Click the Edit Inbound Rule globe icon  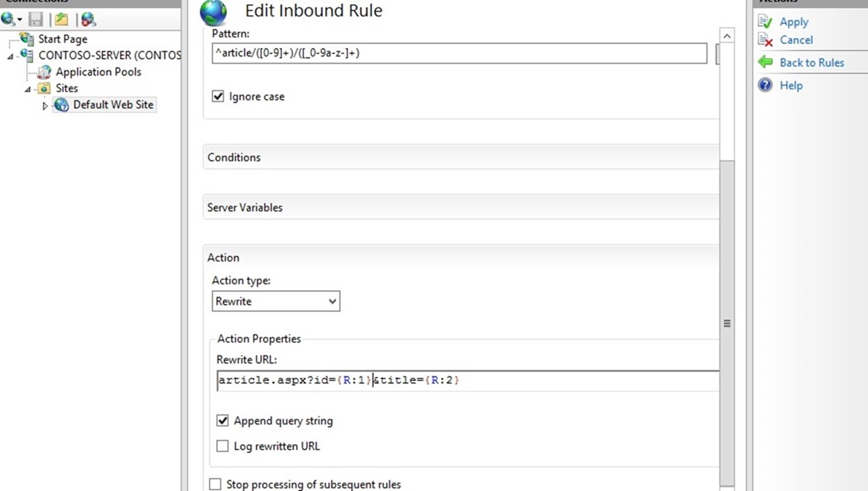click(213, 12)
